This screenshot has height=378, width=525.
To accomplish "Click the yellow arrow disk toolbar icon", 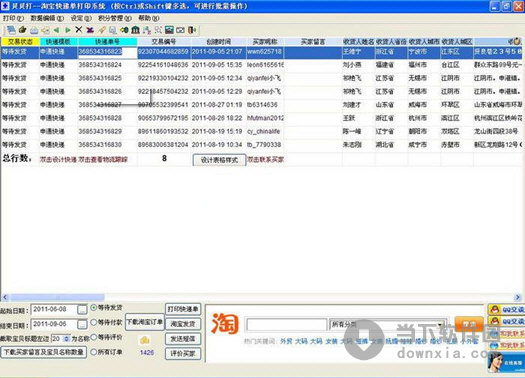I will click(x=124, y=30).
